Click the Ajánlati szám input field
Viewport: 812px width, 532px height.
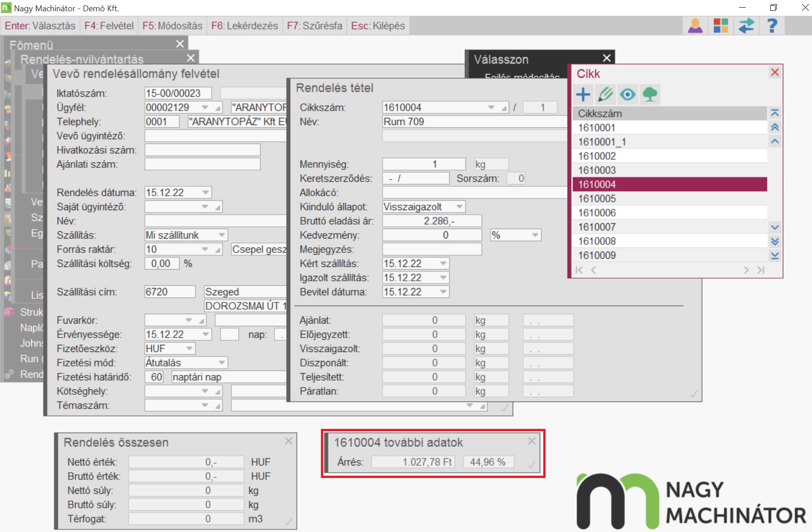203,164
